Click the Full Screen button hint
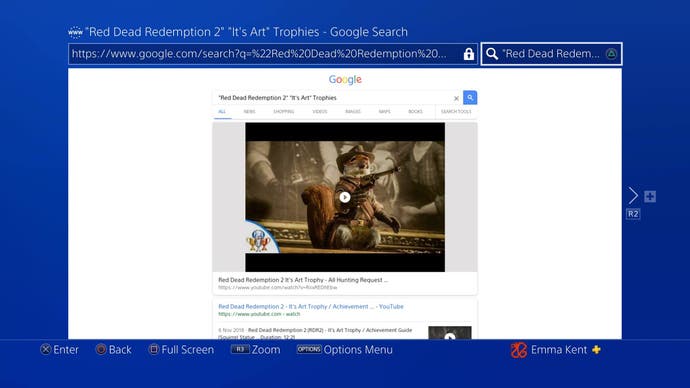 (181, 350)
